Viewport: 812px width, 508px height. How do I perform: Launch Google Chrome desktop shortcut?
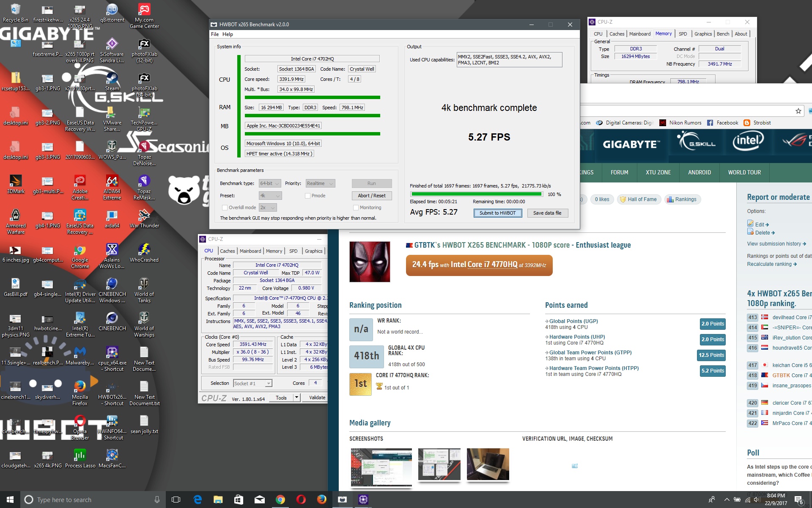point(80,256)
